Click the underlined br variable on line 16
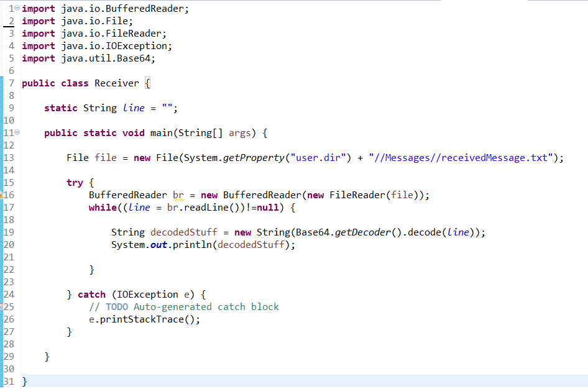 tap(178, 195)
